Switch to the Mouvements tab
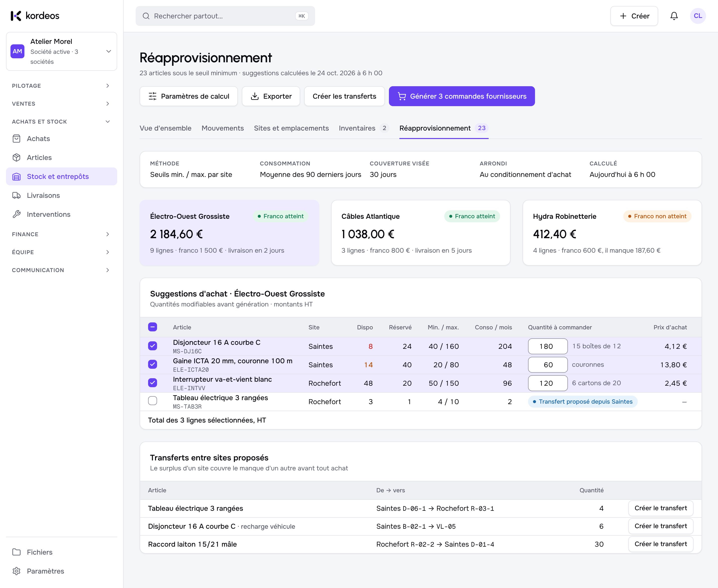718x588 pixels. pos(223,128)
